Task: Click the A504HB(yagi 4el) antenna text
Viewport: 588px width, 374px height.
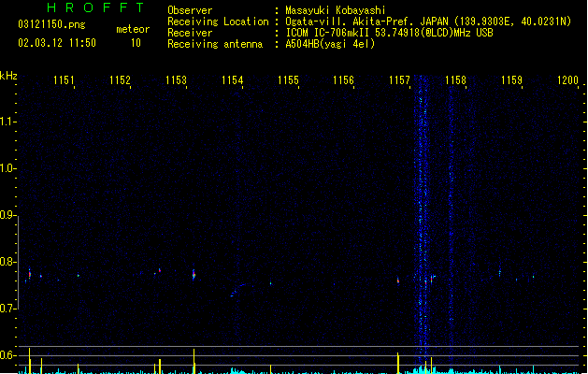Action: [330, 44]
